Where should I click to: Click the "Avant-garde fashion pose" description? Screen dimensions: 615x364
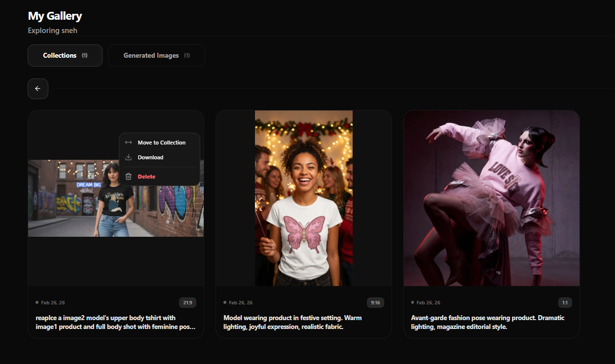point(487,322)
